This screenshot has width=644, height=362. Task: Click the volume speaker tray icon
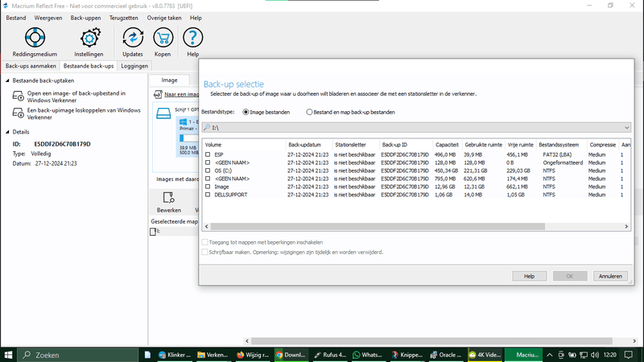click(594, 355)
